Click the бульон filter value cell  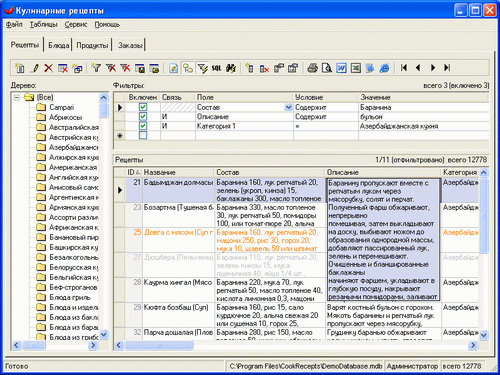(423, 117)
